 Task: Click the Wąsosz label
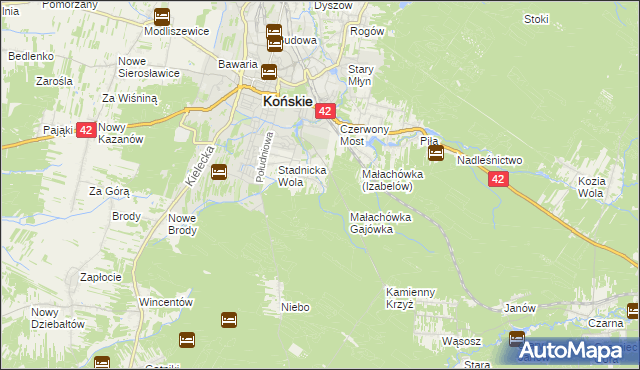coord(461,341)
